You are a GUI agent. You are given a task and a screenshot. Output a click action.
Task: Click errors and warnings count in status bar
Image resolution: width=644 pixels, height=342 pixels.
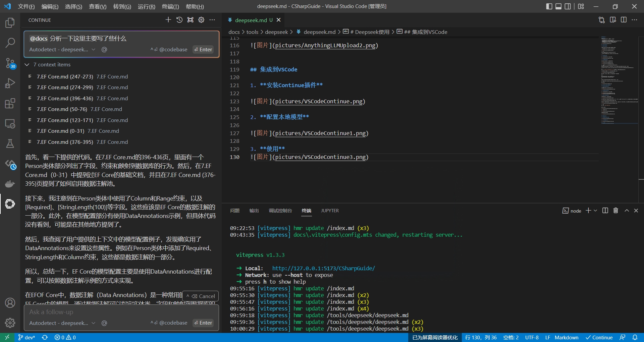(x=65, y=337)
